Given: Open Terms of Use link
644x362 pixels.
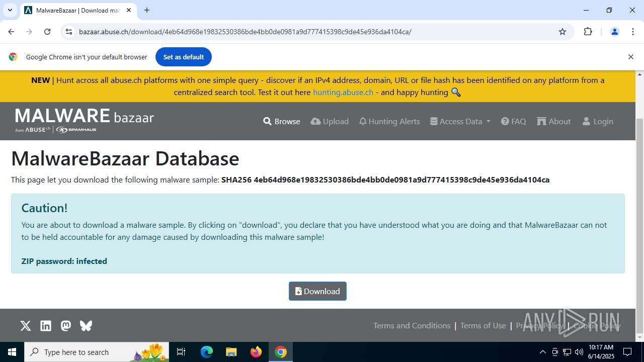Looking at the screenshot, I should 483,325.
